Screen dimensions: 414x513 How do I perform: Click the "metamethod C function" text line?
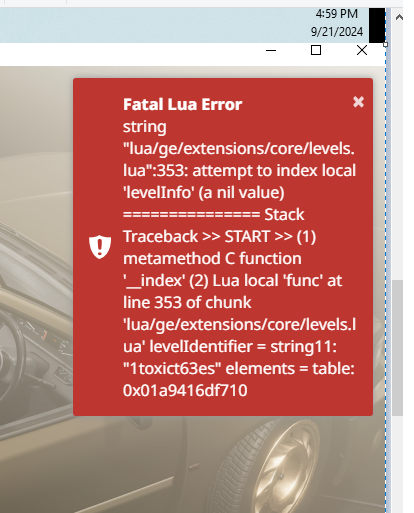pyautogui.click(x=212, y=258)
